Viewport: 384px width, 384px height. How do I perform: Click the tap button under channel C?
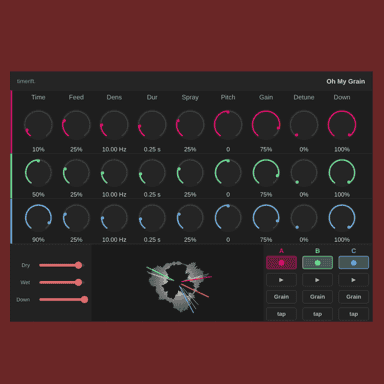354,314
